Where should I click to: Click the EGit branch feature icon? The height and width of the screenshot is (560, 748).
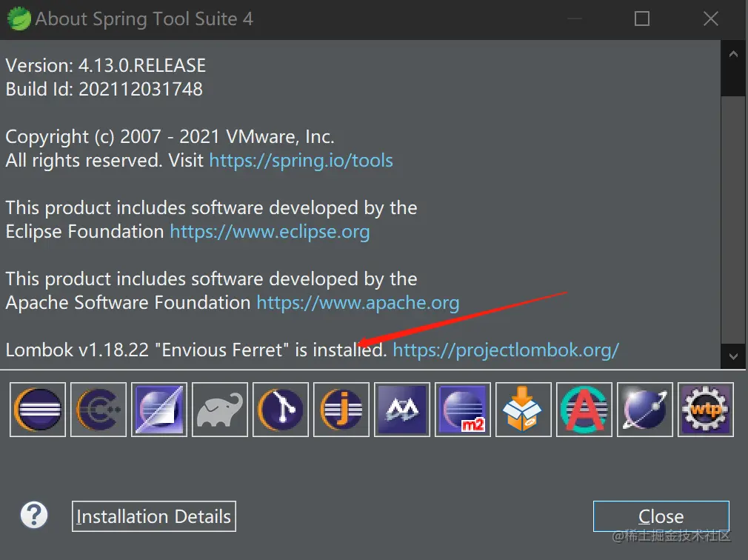[x=281, y=410]
